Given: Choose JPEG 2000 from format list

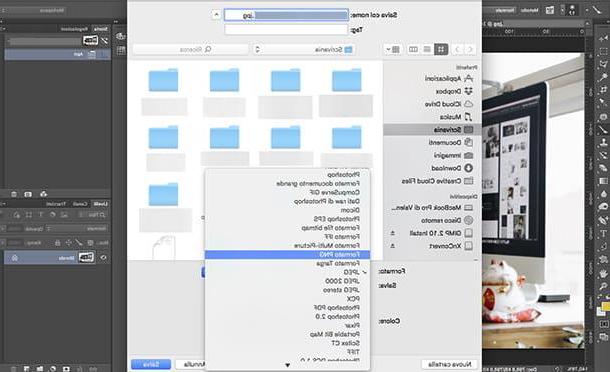Looking at the screenshot, I should coord(287,281).
